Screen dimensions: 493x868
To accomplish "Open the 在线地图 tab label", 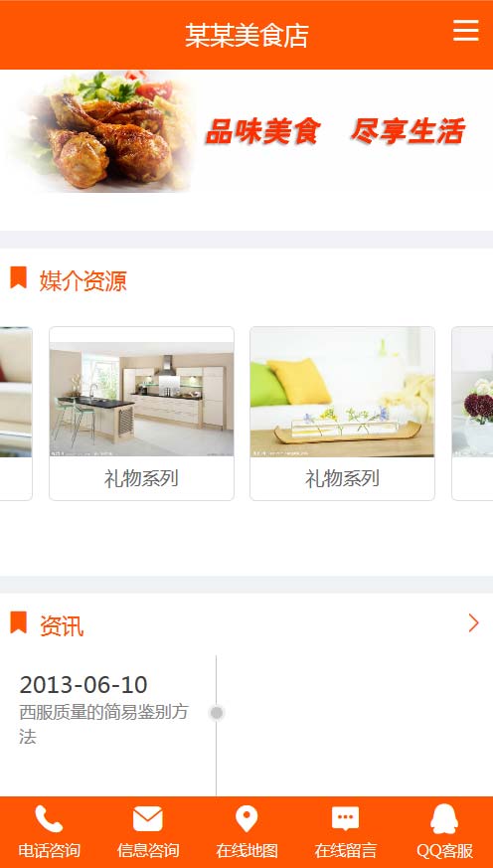I will (246, 850).
